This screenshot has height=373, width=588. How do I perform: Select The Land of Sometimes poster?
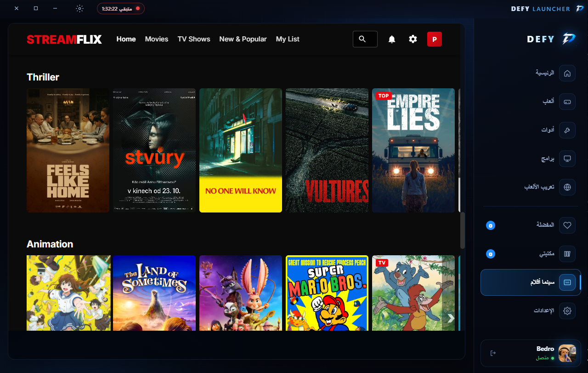[x=154, y=293]
